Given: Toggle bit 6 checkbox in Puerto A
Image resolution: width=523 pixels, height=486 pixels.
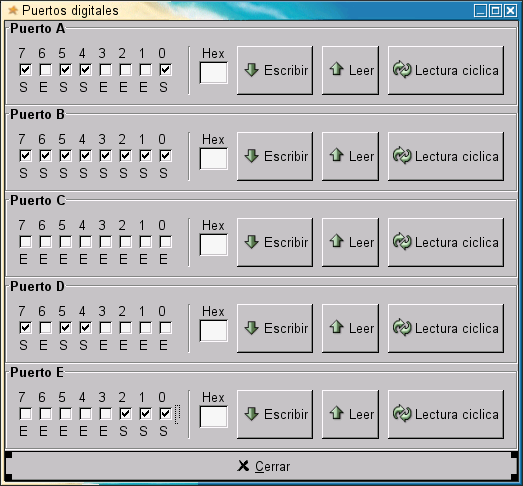Looking at the screenshot, I should (x=45, y=70).
